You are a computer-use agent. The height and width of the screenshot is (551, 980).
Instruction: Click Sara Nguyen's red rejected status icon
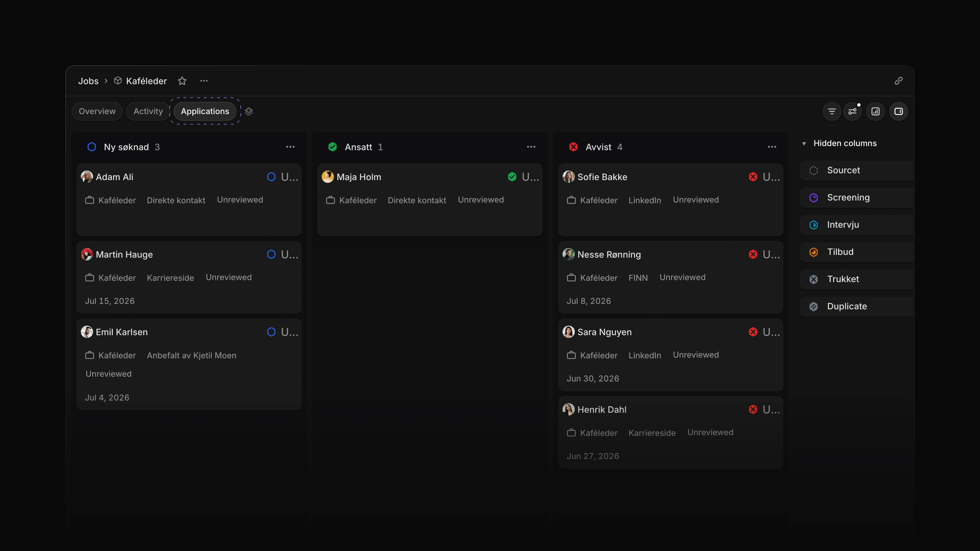pyautogui.click(x=753, y=332)
